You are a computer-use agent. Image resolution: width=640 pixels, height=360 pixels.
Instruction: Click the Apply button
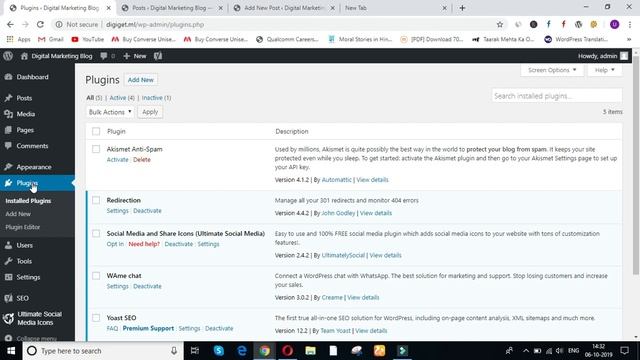150,112
